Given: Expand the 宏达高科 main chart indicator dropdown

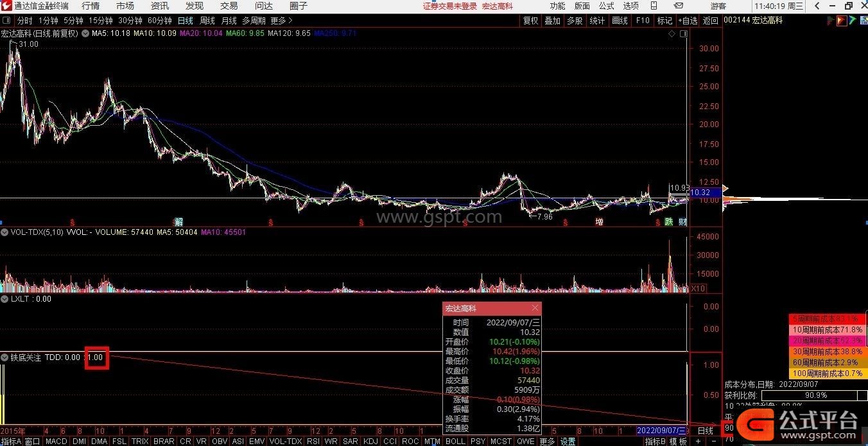Looking at the screenshot, I should (x=84, y=33).
